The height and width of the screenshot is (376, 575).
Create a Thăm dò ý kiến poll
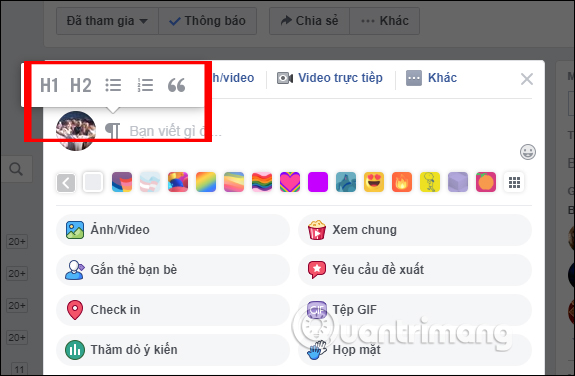173,350
